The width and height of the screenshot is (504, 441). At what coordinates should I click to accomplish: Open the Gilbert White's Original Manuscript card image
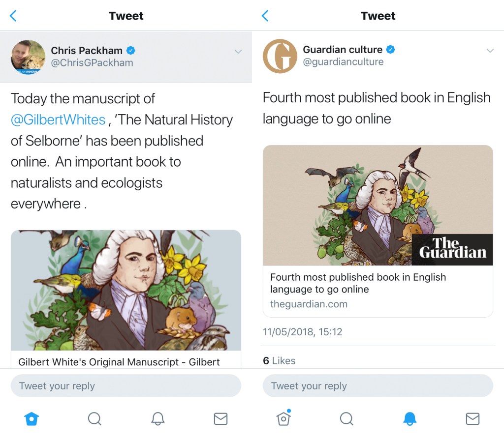126,290
